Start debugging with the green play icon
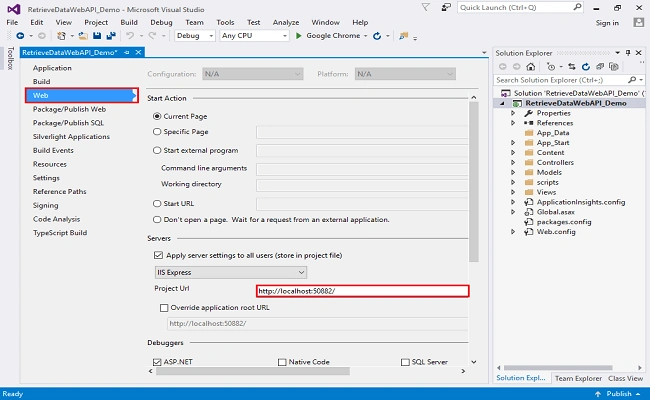Viewport: 650px width, 400px height. (298, 36)
